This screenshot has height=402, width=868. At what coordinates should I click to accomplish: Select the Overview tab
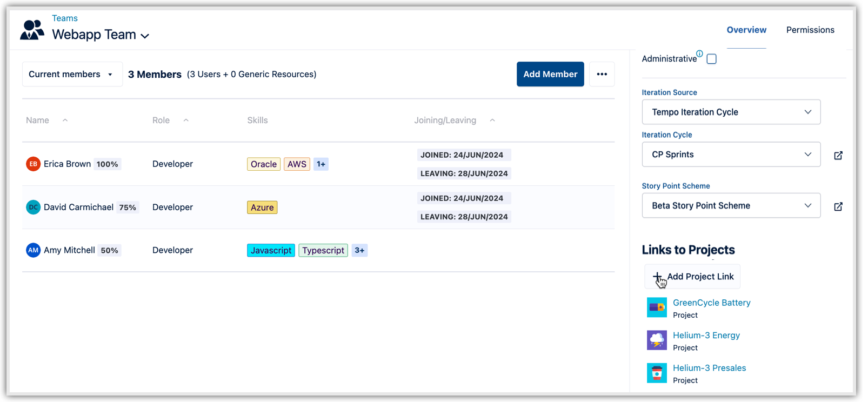[746, 30]
